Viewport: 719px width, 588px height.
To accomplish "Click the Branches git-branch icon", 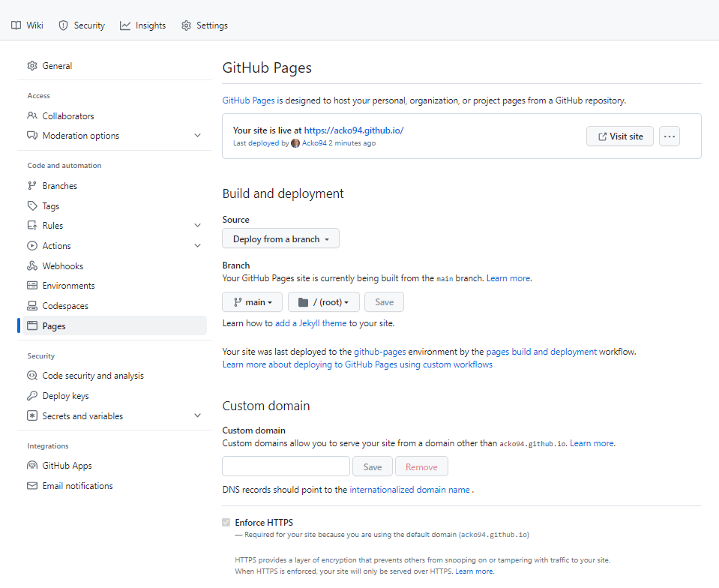I will (32, 185).
